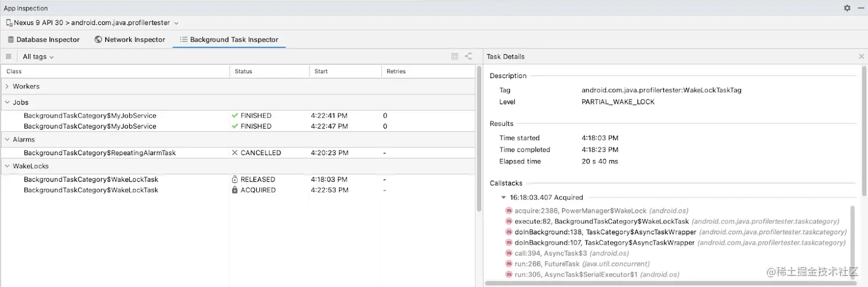
Task: Click the Task Details panel title
Action: coord(505,56)
